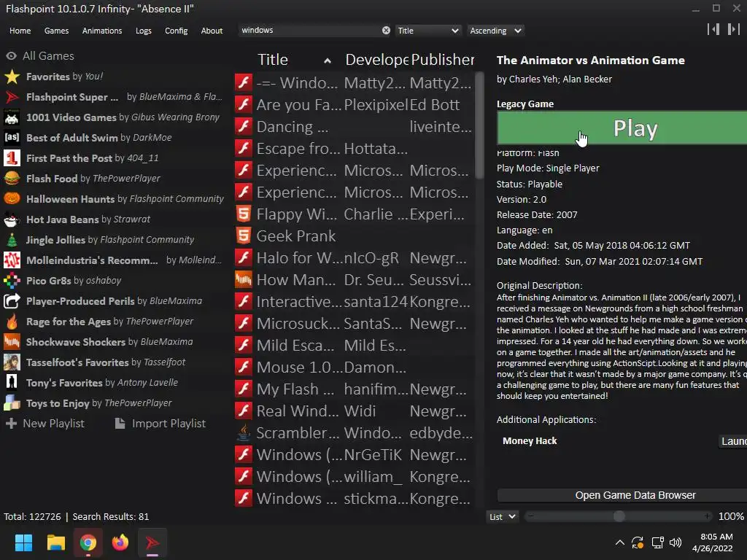Collapse the left sidebar icon
The width and height of the screenshot is (747, 560).
tap(713, 29)
